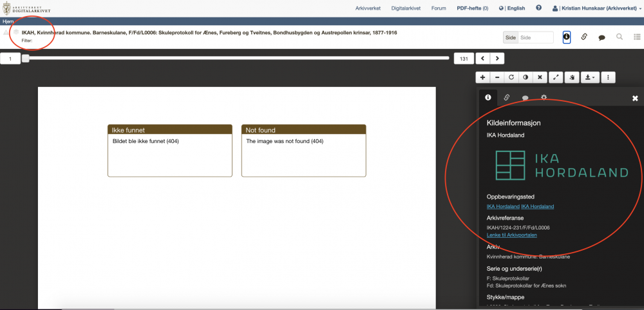The height and width of the screenshot is (310, 644).
Task: Open the download dropdown in the viewer toolbar
Action: [589, 77]
